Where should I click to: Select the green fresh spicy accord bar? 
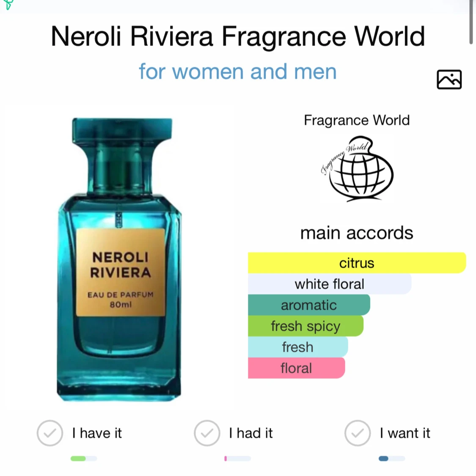coord(305,326)
